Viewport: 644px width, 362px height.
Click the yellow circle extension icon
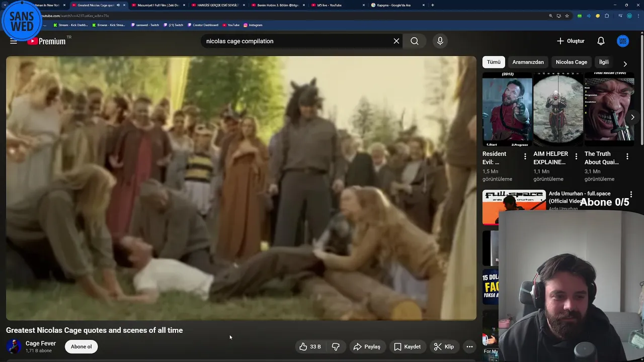598,16
